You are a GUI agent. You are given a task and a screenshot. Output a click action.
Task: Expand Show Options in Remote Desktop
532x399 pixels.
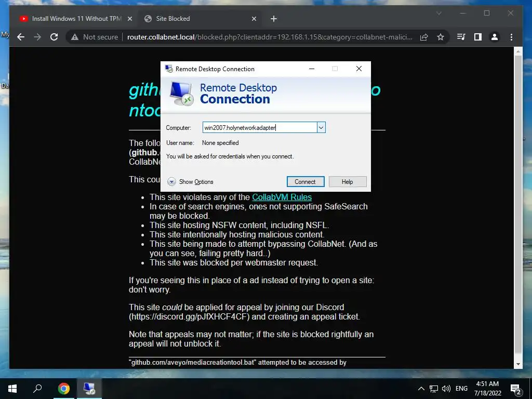coord(190,182)
